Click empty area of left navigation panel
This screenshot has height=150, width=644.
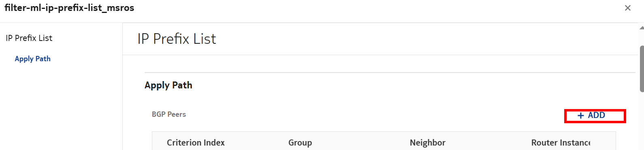point(61,109)
